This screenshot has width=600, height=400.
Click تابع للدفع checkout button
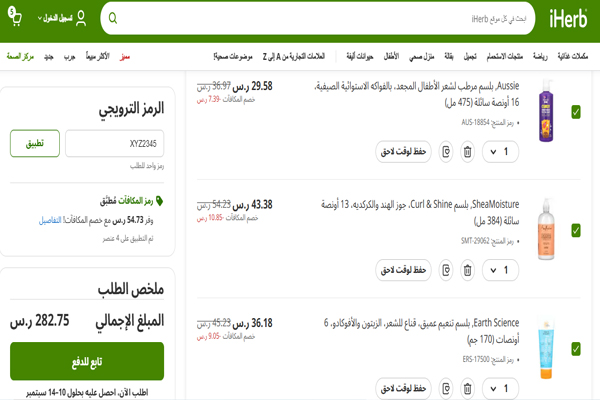point(87,361)
